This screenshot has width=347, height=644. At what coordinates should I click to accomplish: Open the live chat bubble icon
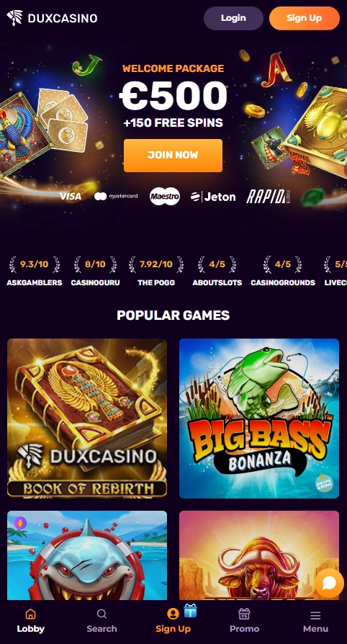point(329,583)
